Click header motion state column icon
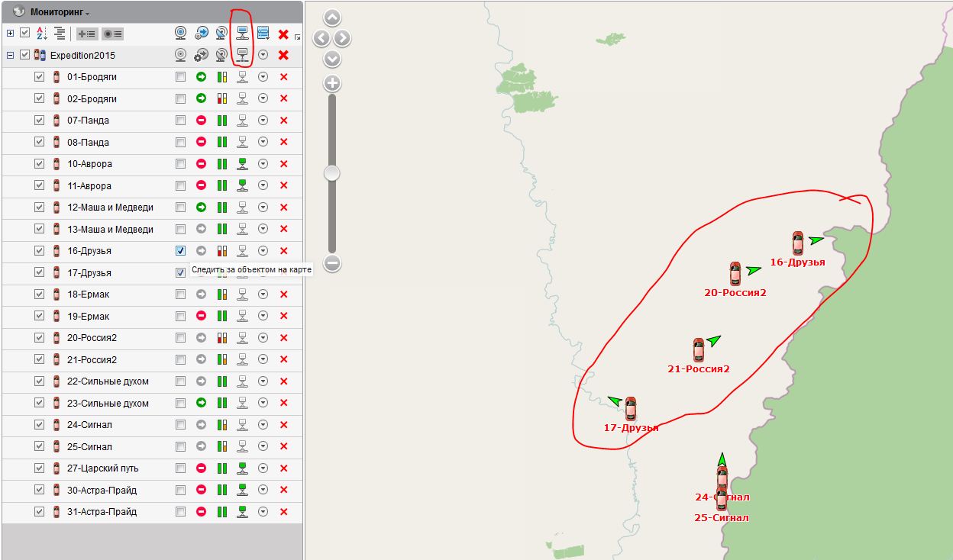The width and height of the screenshot is (953, 560). point(202,33)
